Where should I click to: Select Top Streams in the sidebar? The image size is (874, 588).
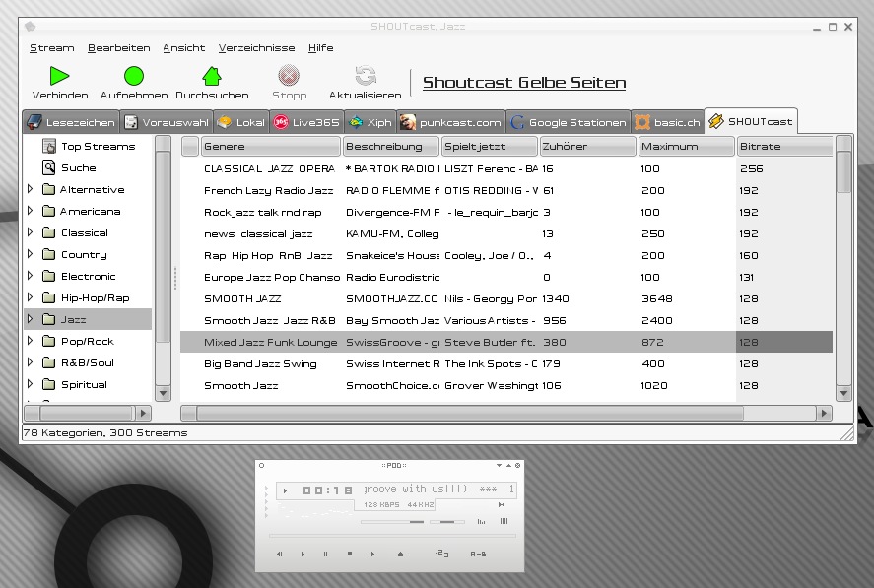tap(98, 146)
